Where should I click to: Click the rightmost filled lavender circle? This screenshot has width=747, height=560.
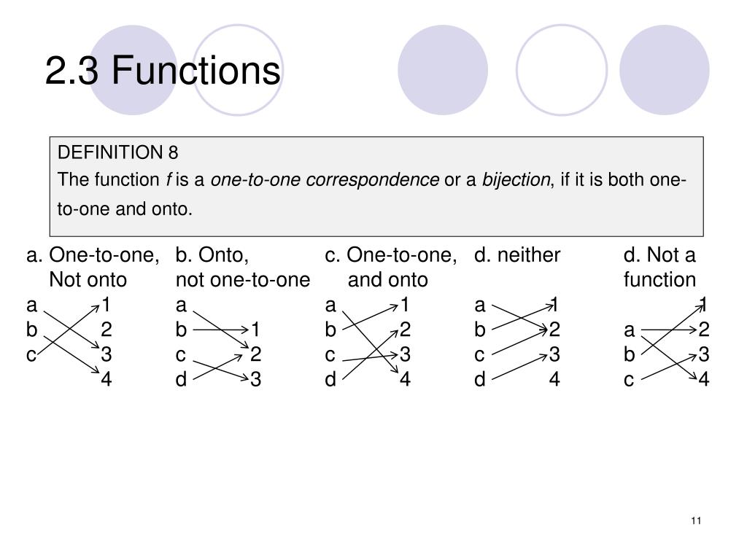(664, 70)
